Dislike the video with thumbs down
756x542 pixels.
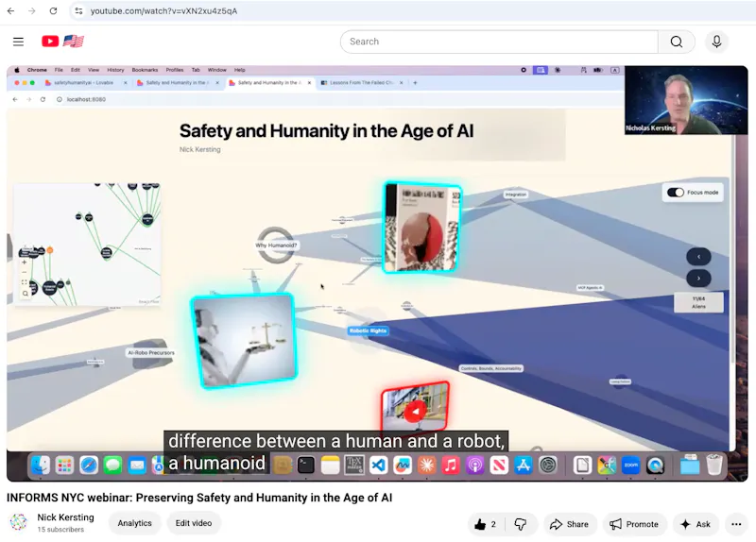click(x=521, y=524)
